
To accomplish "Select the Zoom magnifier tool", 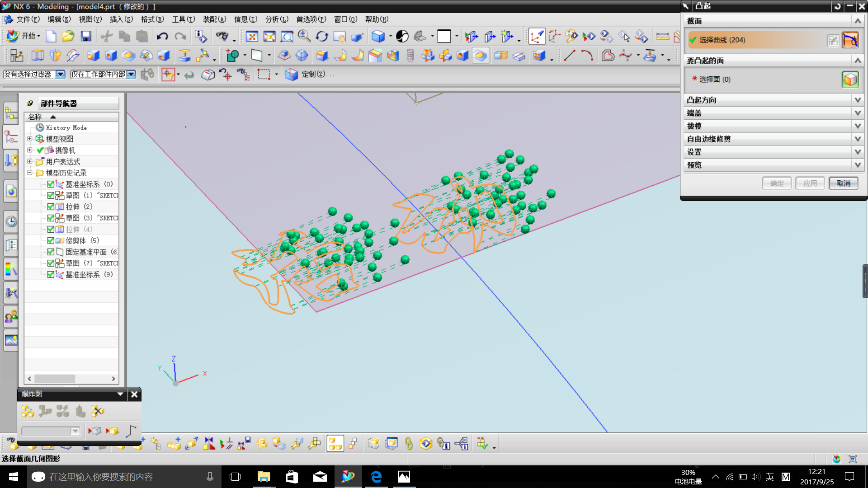I will pos(304,37).
